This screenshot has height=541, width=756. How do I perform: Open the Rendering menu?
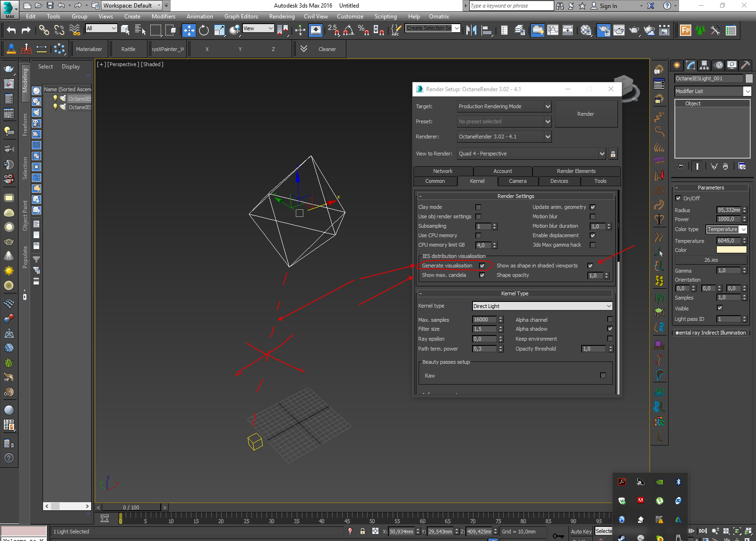[282, 17]
